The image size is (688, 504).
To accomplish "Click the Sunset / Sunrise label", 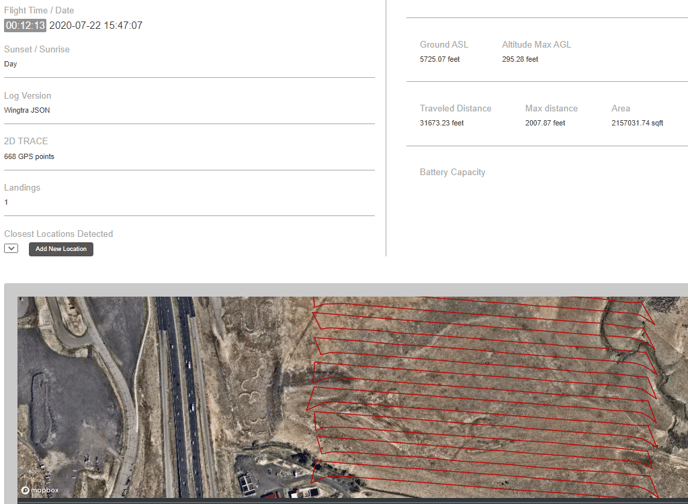I will point(37,49).
